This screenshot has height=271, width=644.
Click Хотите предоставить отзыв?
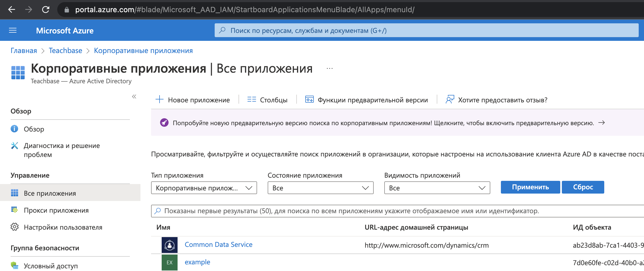[496, 100]
